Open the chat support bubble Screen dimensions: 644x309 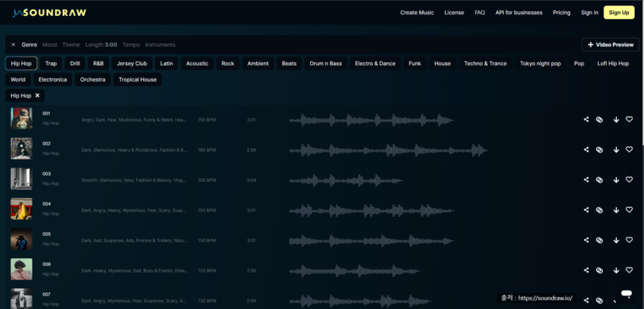[627, 293]
